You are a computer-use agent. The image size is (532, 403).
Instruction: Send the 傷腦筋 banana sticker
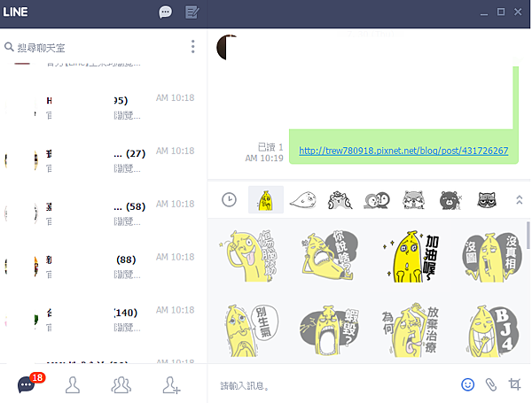248,256
